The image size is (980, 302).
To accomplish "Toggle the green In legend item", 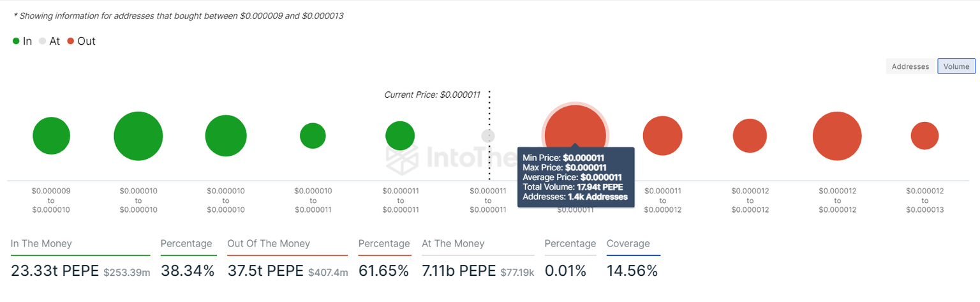I will (x=22, y=42).
